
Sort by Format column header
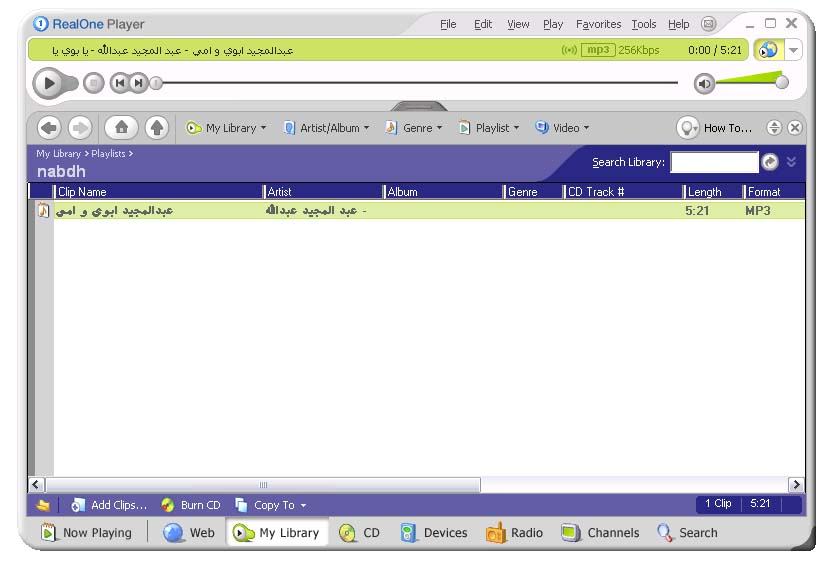pos(774,192)
